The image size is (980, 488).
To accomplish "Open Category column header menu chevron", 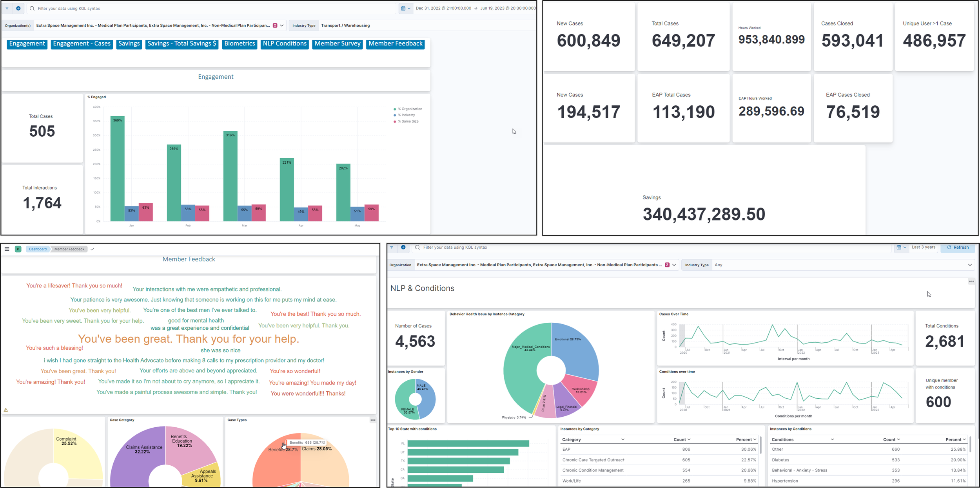I will tap(623, 439).
